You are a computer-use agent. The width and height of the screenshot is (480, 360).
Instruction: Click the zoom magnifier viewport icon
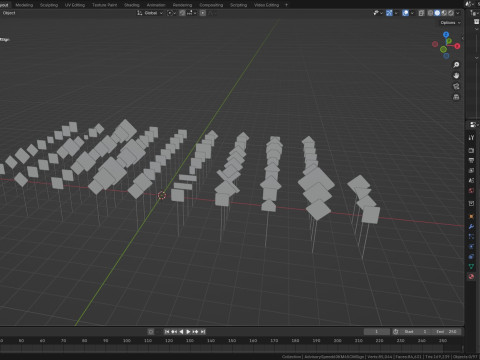pyautogui.click(x=456, y=65)
